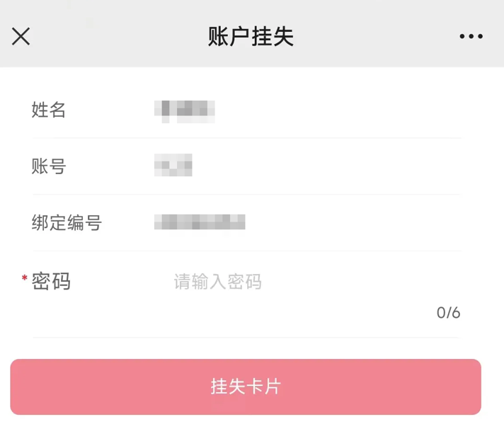Select the blurred account value beside 账号
The image size is (504, 434).
point(173,166)
